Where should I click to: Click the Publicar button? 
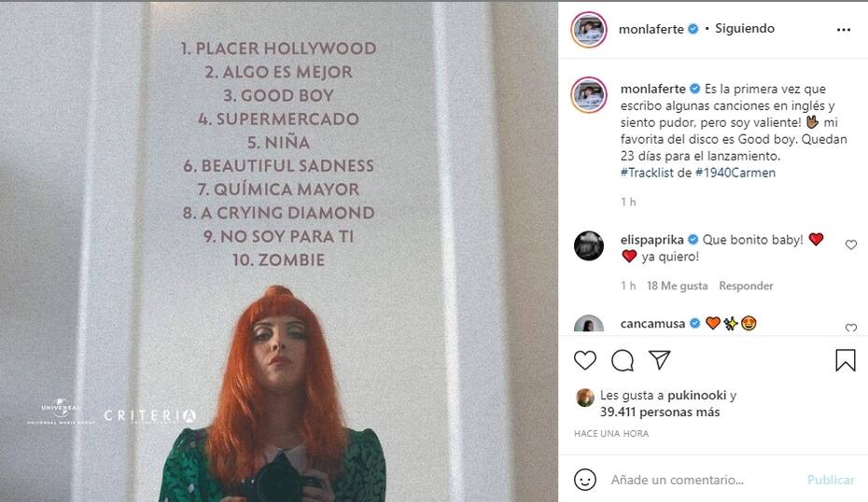(x=831, y=480)
